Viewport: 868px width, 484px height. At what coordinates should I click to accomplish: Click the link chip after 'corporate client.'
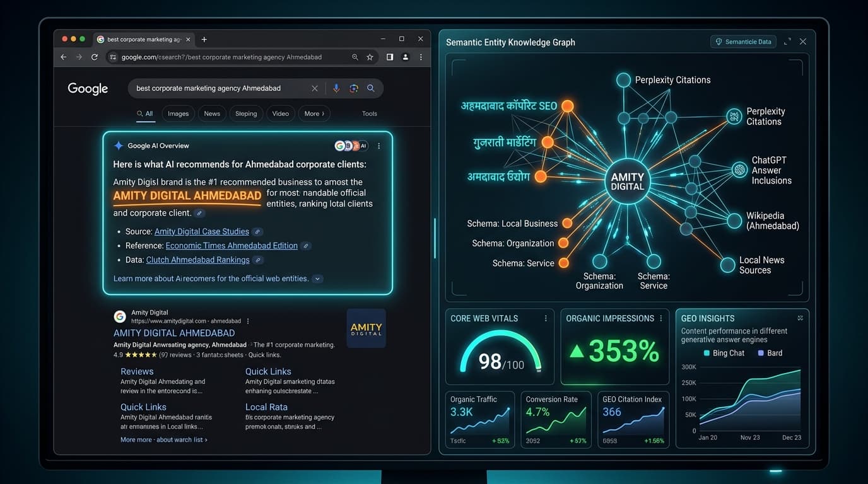coord(199,213)
